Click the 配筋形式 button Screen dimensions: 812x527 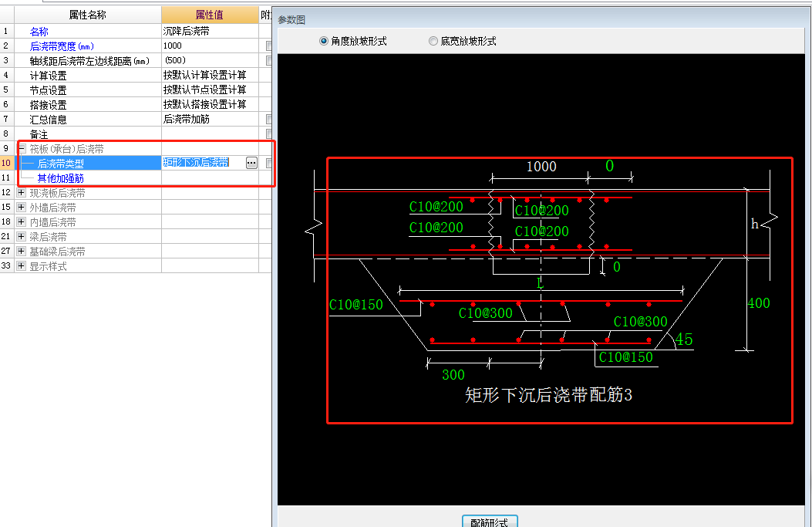[x=490, y=522]
